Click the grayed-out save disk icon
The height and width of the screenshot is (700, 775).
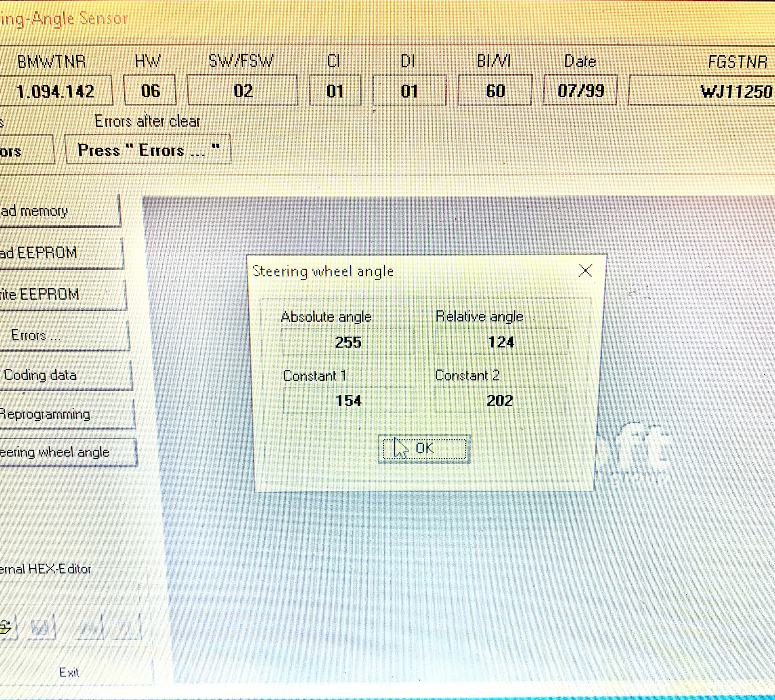point(40,627)
